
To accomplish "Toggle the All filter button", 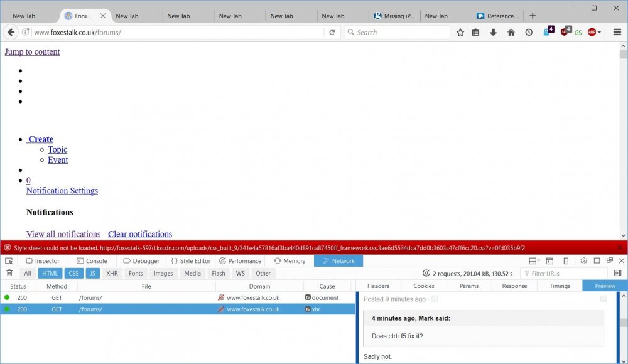I will coord(27,273).
